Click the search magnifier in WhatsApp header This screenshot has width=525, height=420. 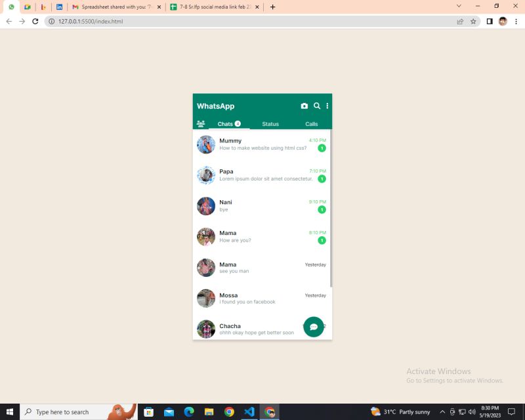(317, 106)
